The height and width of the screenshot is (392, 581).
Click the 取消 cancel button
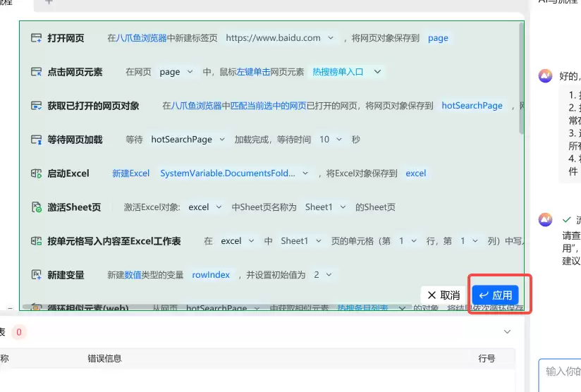point(444,295)
